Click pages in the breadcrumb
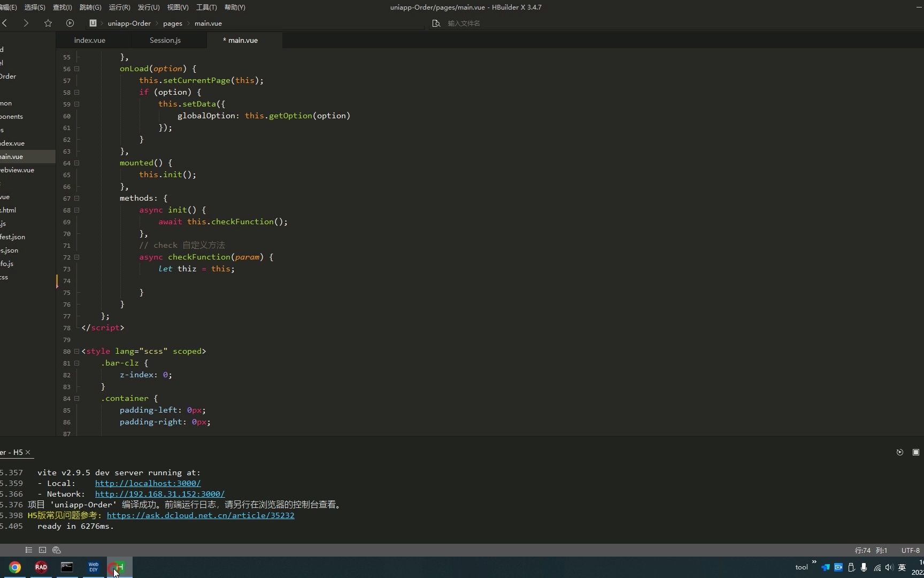This screenshot has height=578, width=924. pyautogui.click(x=173, y=23)
